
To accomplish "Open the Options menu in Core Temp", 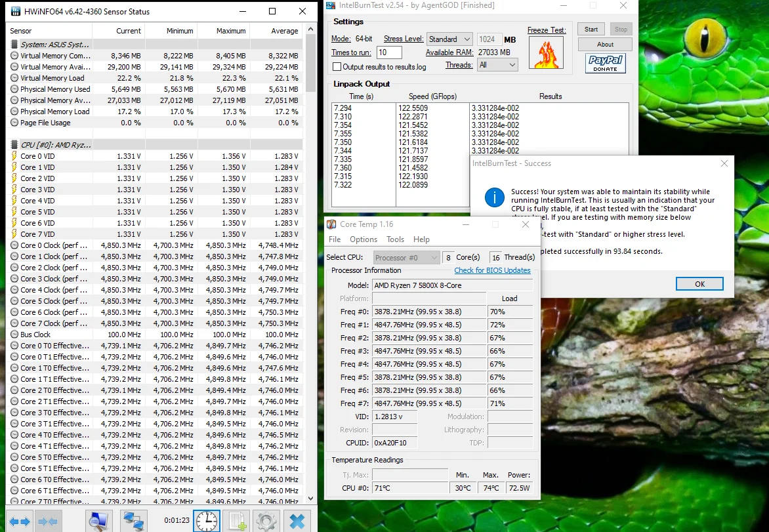I will [x=364, y=239].
